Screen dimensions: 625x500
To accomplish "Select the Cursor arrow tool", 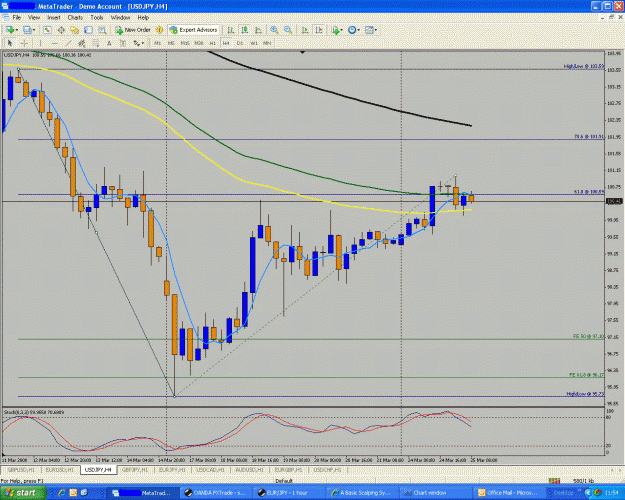I will [x=10, y=43].
